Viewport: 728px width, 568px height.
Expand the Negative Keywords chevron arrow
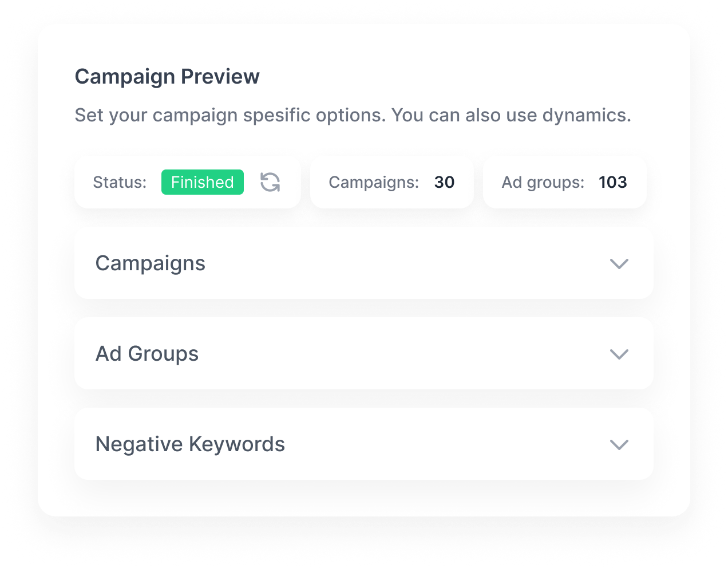coord(619,444)
